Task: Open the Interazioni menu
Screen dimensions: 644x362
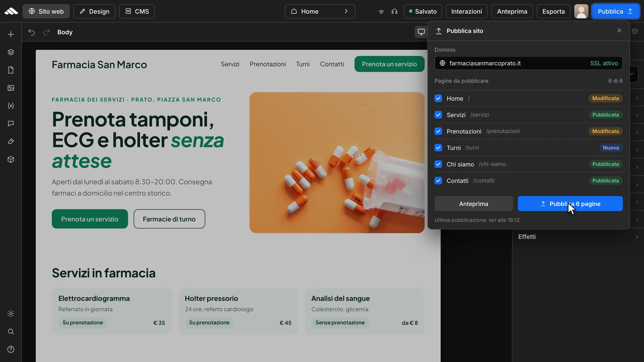Action: [x=467, y=11]
